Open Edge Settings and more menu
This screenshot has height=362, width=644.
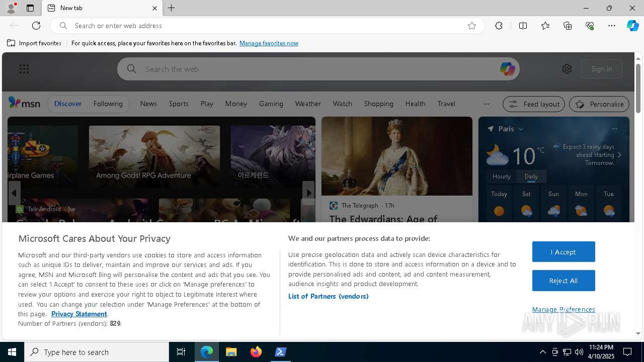[612, 26]
